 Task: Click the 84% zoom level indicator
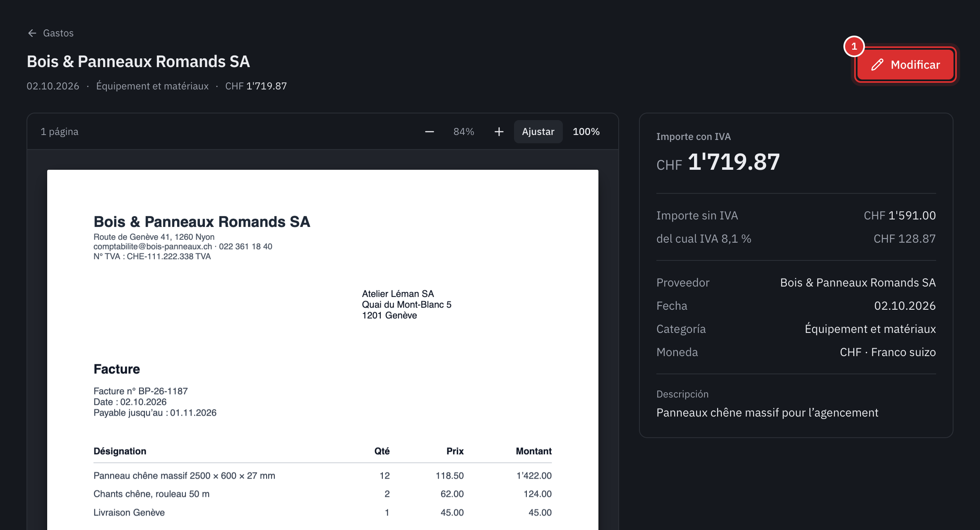[464, 132]
